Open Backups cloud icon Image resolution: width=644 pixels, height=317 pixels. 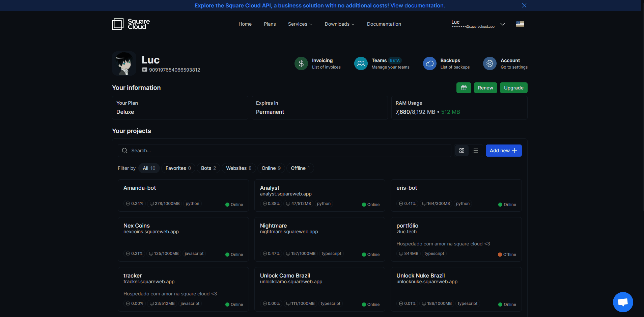coord(430,63)
